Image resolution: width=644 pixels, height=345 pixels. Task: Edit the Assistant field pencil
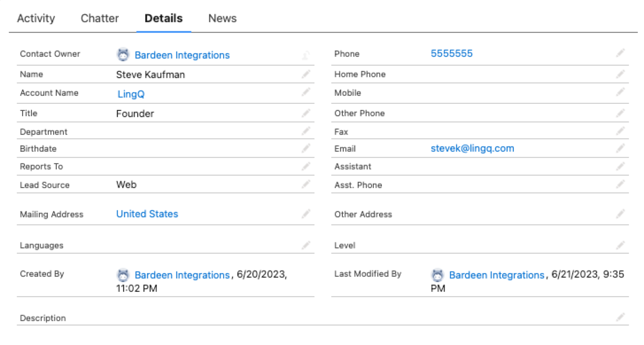(621, 166)
